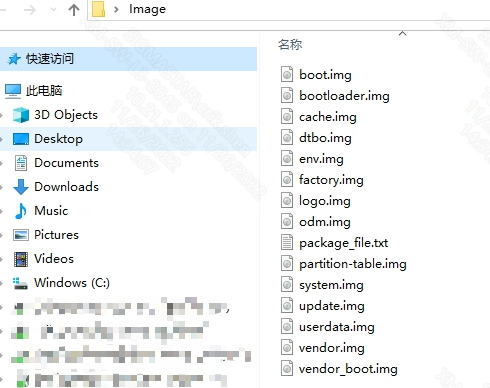Select the package_file.txt file name
The width and height of the screenshot is (490, 388).
pos(344,243)
